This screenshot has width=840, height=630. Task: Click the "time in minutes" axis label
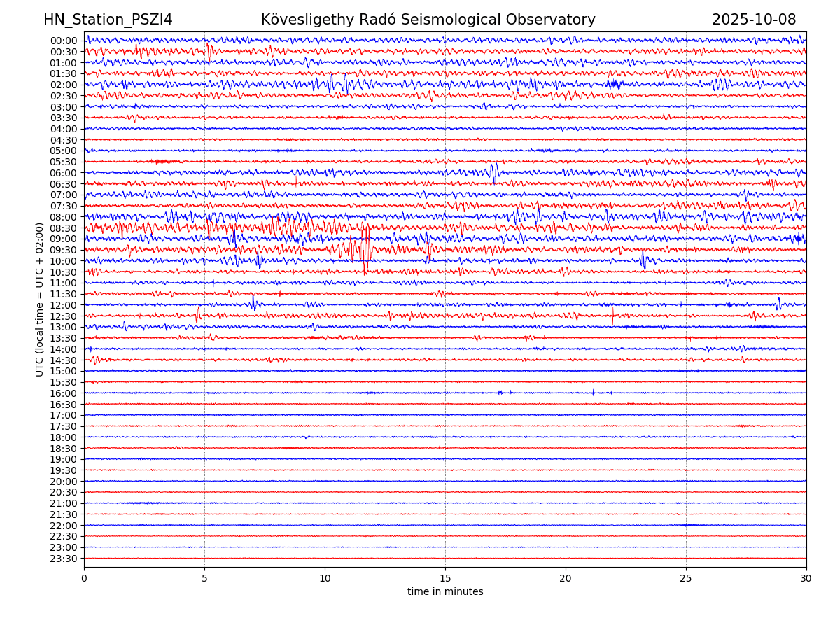(x=445, y=592)
